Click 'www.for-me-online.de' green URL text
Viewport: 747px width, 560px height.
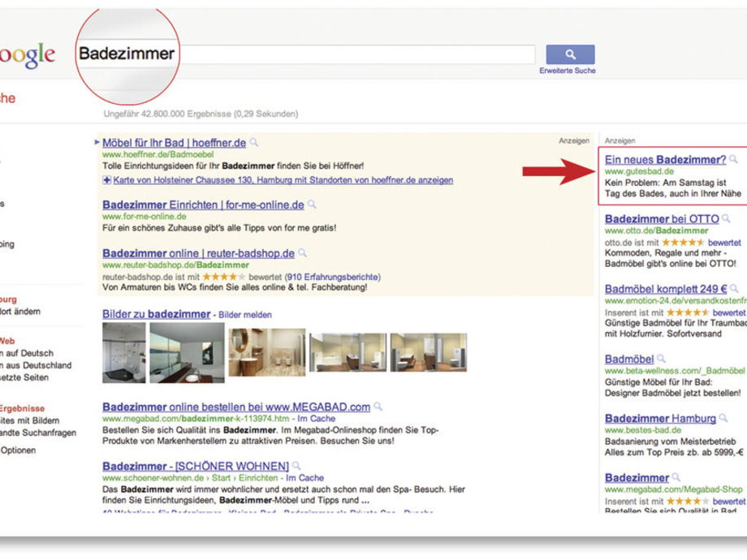click(145, 216)
